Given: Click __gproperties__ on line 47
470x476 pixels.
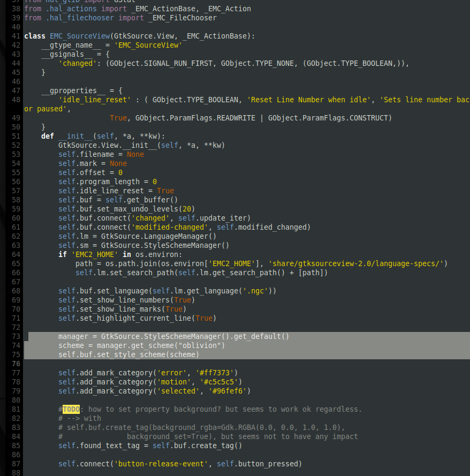Looking at the screenshot, I should pyautogui.click(x=73, y=91).
